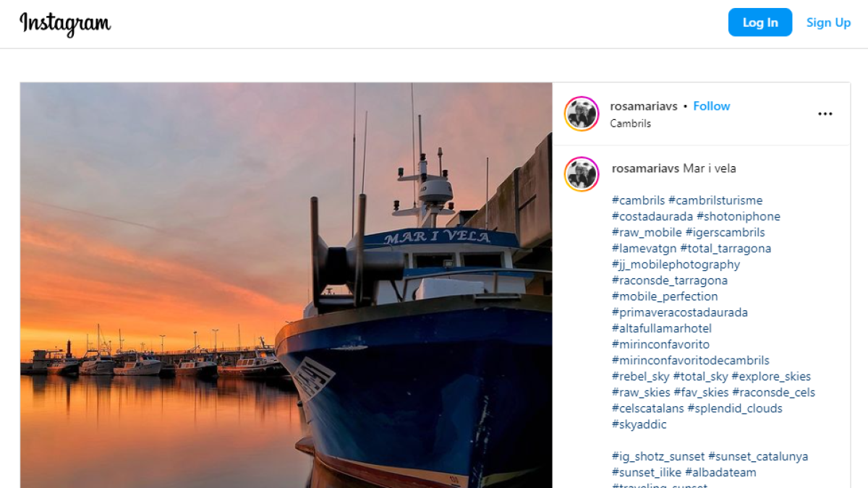Open the #mirinconfavorito hashtag

tap(660, 344)
